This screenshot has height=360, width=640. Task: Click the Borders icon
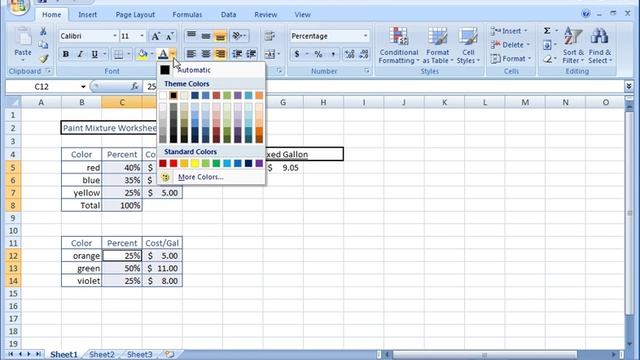(x=118, y=54)
